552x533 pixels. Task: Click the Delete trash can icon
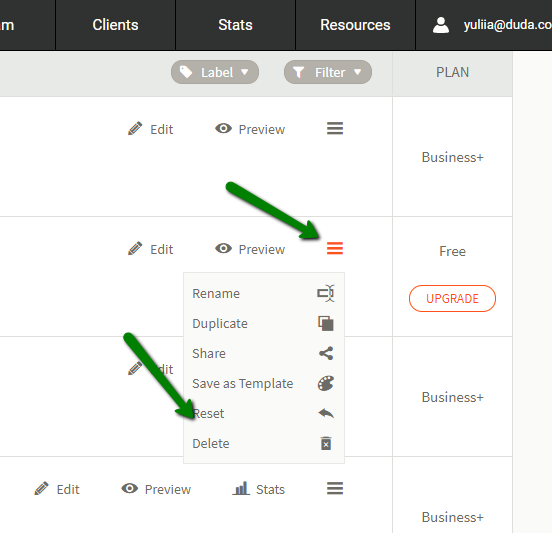point(326,443)
